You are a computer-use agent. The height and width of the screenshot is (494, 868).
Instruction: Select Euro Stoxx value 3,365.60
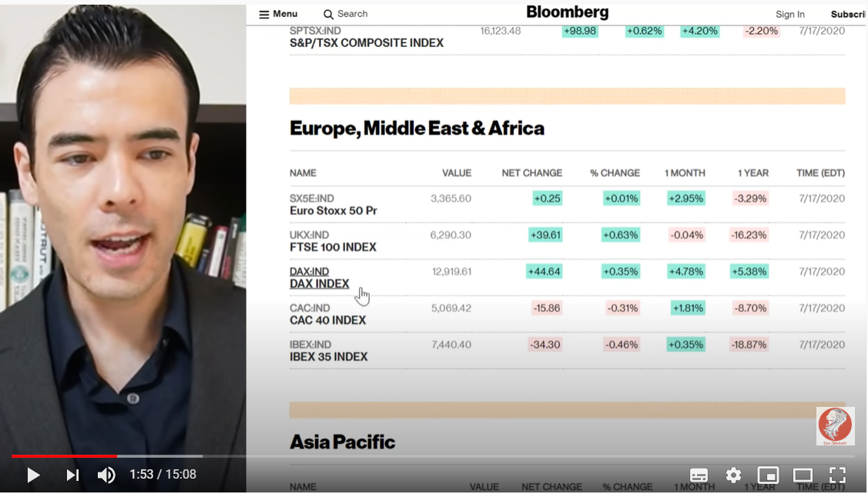click(x=451, y=198)
